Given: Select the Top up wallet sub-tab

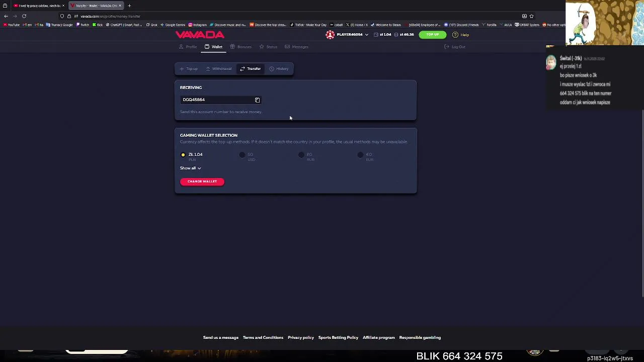Looking at the screenshot, I should [x=189, y=68].
